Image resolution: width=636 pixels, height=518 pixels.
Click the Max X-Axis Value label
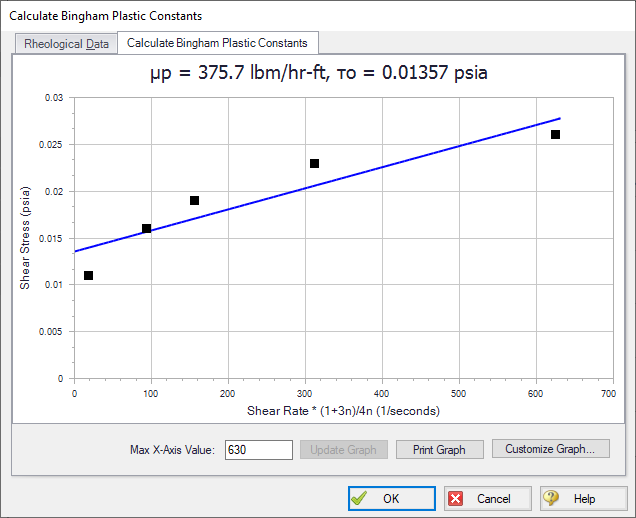[172, 450]
